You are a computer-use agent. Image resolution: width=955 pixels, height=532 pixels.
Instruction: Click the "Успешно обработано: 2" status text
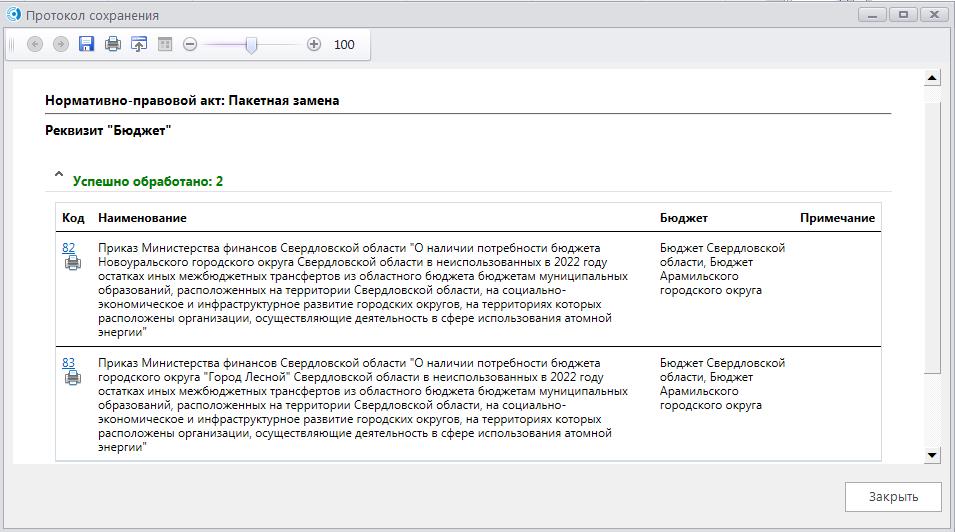point(148,181)
